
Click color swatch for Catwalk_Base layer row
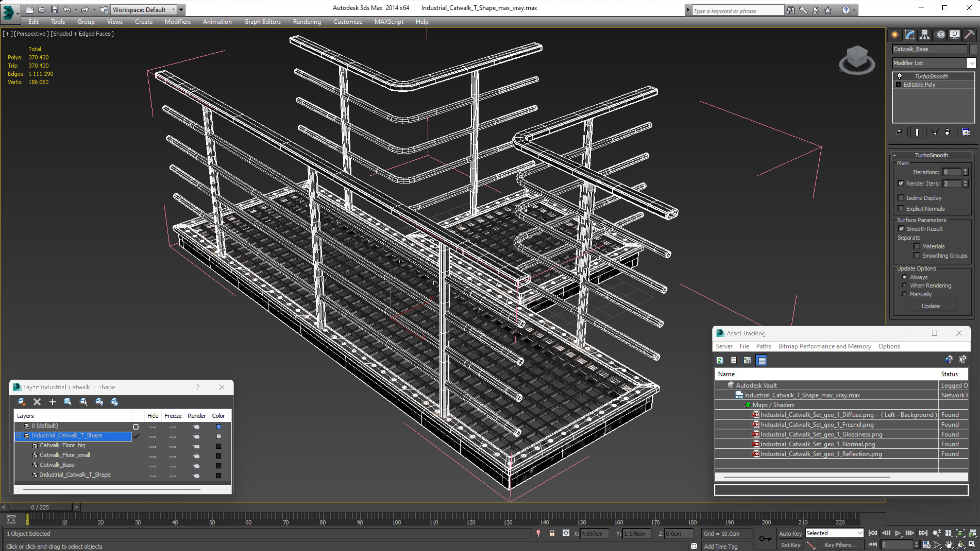tap(218, 466)
